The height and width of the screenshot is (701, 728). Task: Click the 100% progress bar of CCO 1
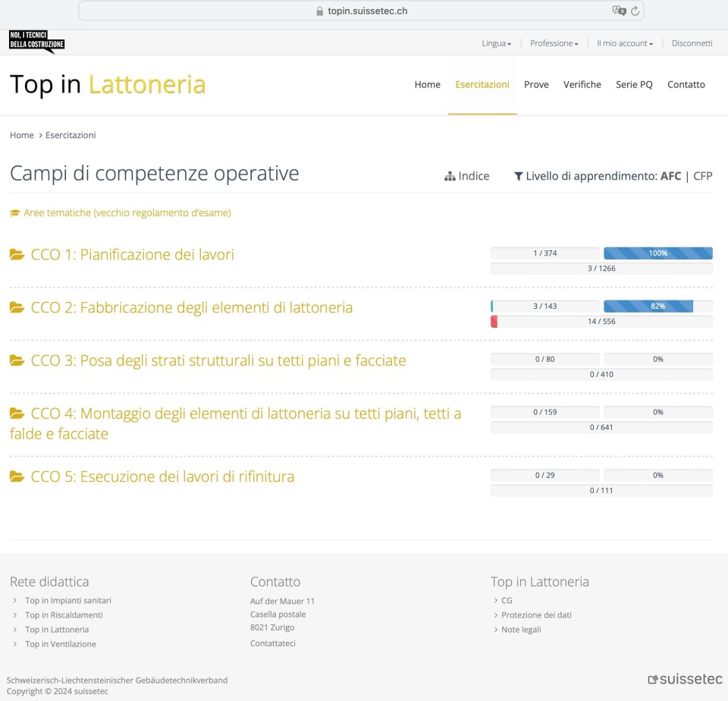(658, 253)
